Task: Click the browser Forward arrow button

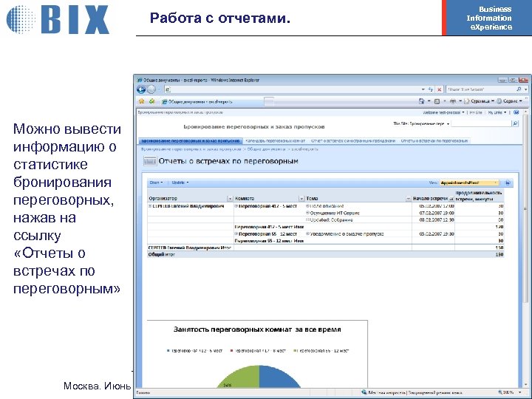Action: (x=151, y=89)
